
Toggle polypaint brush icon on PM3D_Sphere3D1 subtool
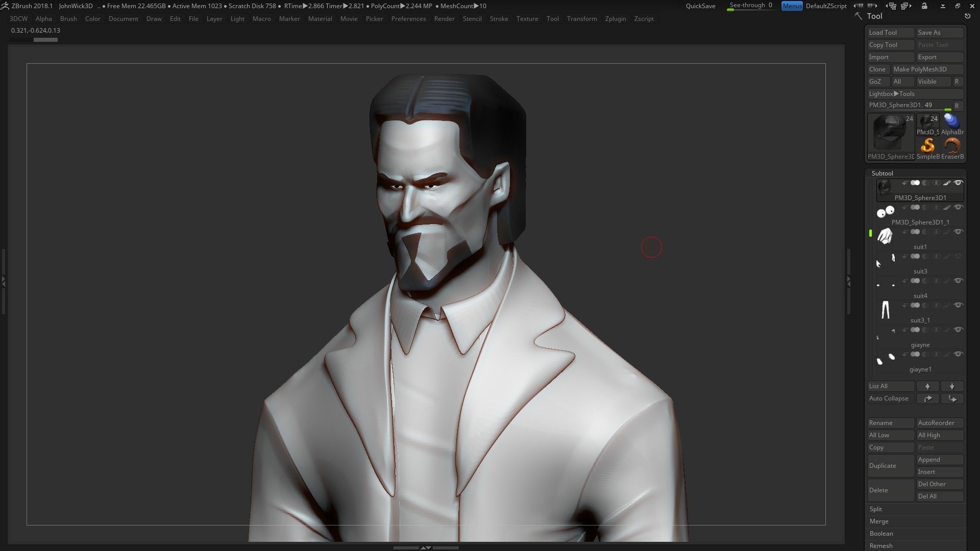(x=947, y=183)
